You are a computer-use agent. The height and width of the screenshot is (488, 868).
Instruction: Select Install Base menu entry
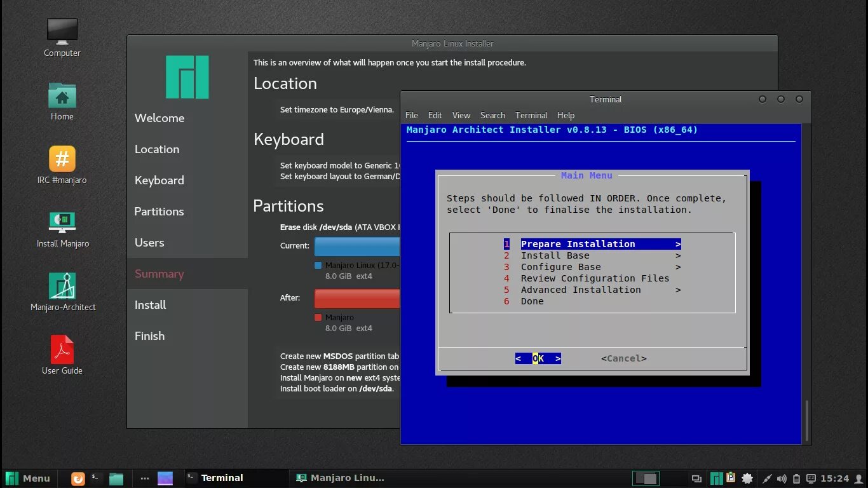pyautogui.click(x=592, y=255)
